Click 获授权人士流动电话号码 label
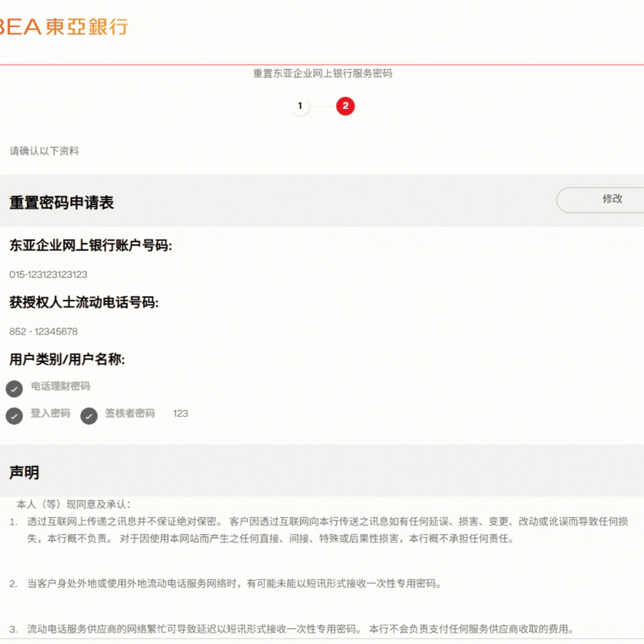 [84, 303]
